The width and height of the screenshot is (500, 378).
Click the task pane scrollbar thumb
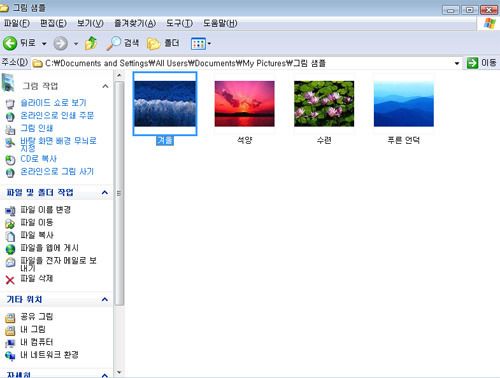pyautogui.click(x=119, y=193)
